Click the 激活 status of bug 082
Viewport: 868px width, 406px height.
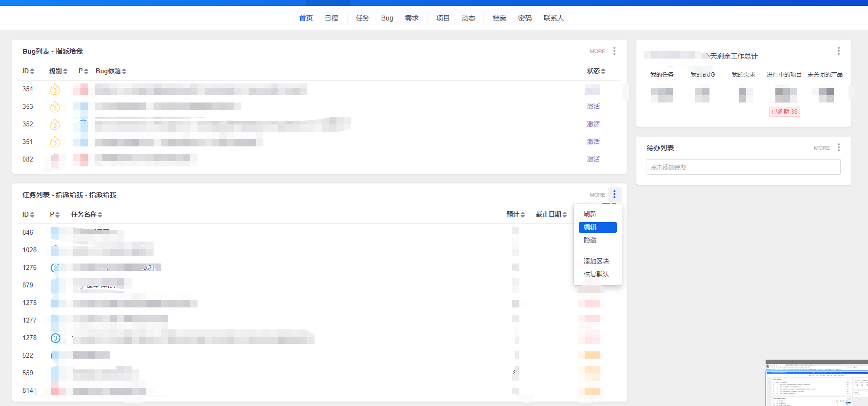coord(593,159)
